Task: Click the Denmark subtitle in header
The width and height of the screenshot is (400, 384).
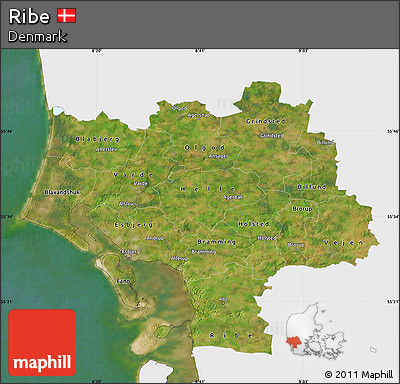Action: [37, 36]
